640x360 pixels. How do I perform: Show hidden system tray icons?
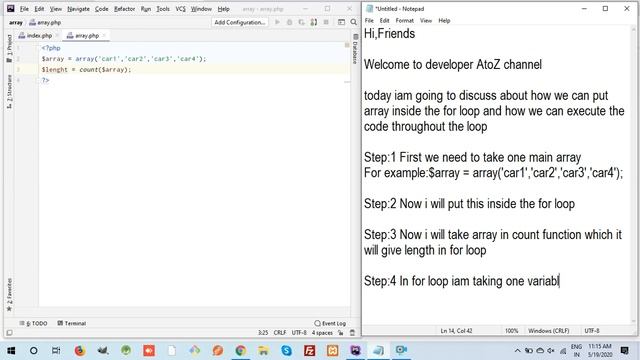[517, 350]
